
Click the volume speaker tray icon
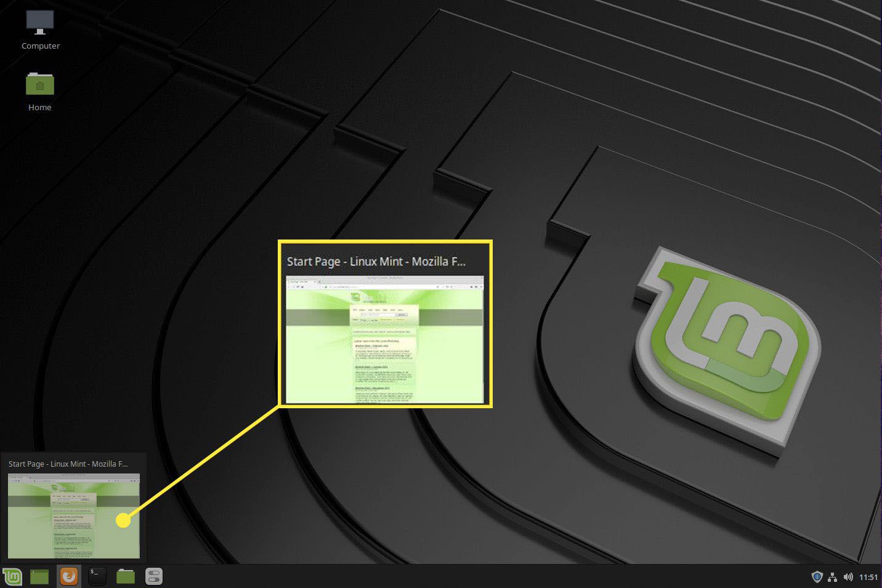click(x=848, y=577)
